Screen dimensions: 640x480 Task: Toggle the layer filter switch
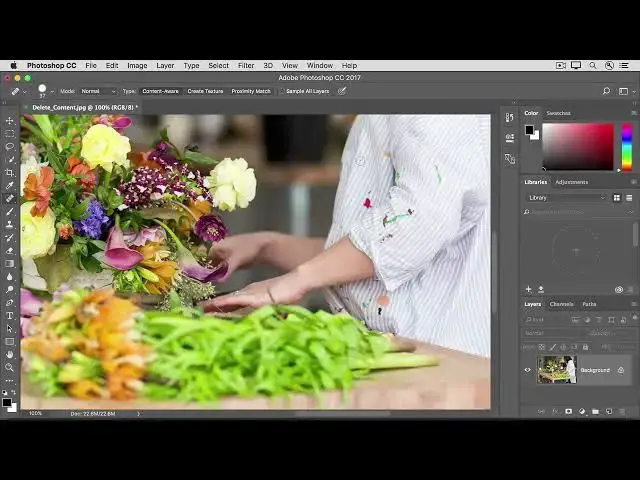click(x=635, y=318)
